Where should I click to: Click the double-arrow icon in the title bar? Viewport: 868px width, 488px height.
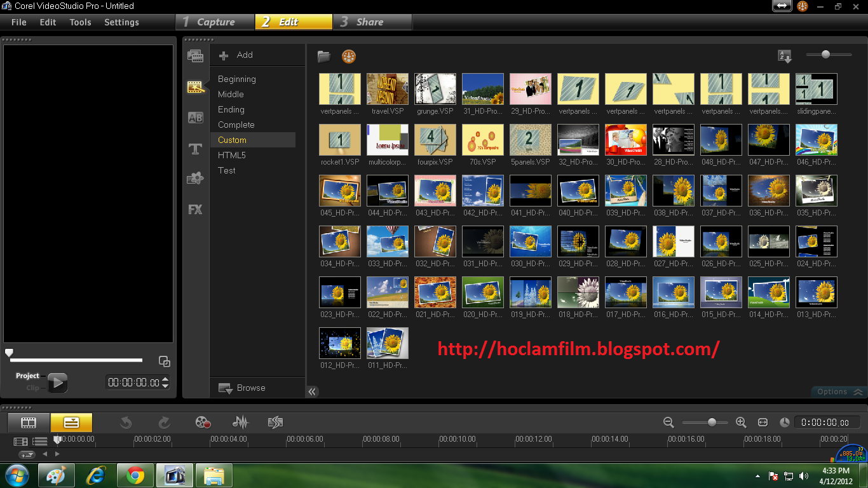(781, 6)
